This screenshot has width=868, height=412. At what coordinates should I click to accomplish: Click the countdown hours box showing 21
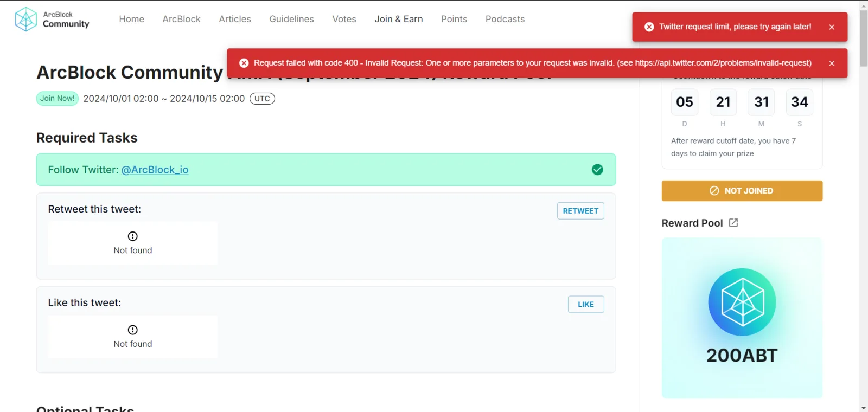(x=723, y=102)
